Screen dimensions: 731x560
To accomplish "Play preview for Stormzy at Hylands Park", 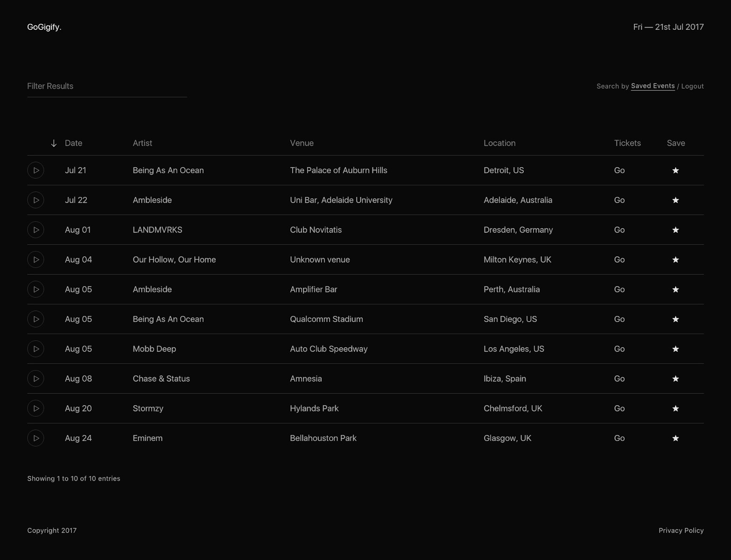I will (x=35, y=408).
